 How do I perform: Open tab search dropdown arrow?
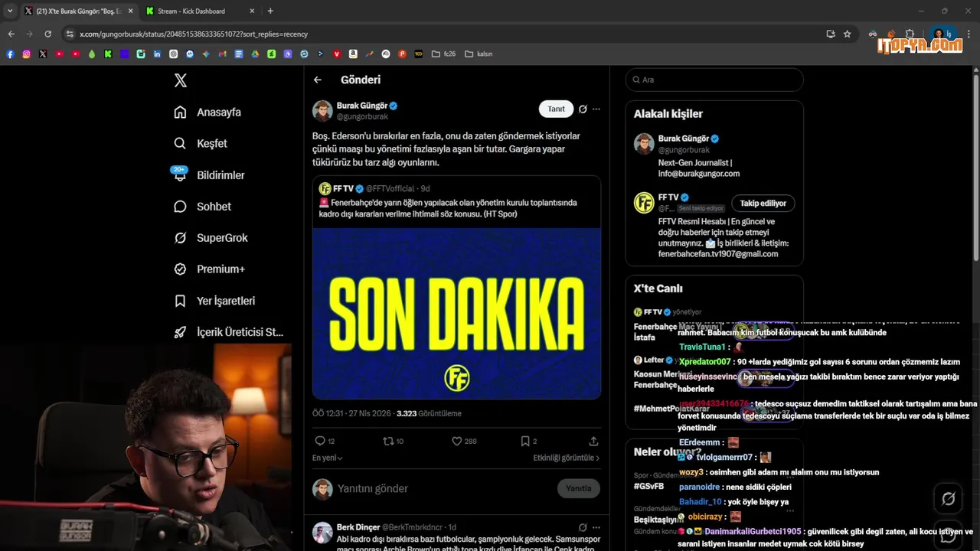tap(10, 11)
